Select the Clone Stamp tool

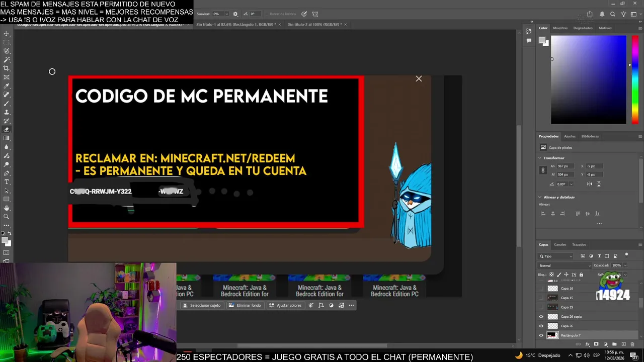[x=7, y=112]
